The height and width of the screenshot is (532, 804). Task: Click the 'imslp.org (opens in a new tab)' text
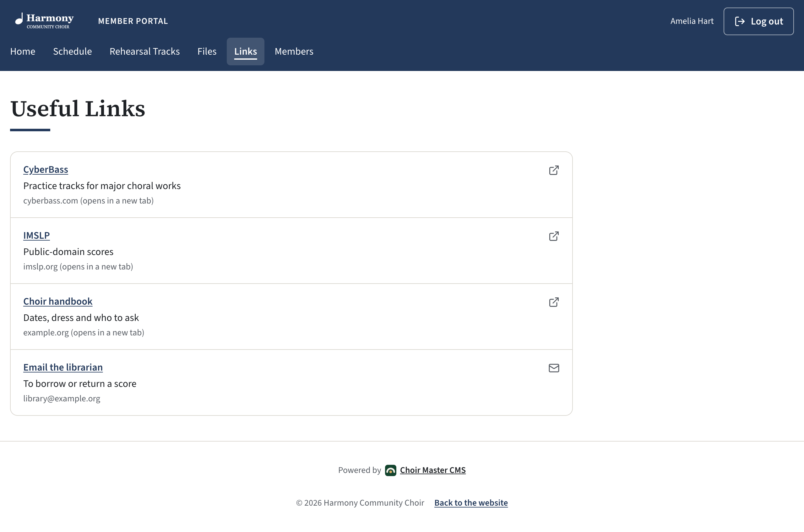78,266
